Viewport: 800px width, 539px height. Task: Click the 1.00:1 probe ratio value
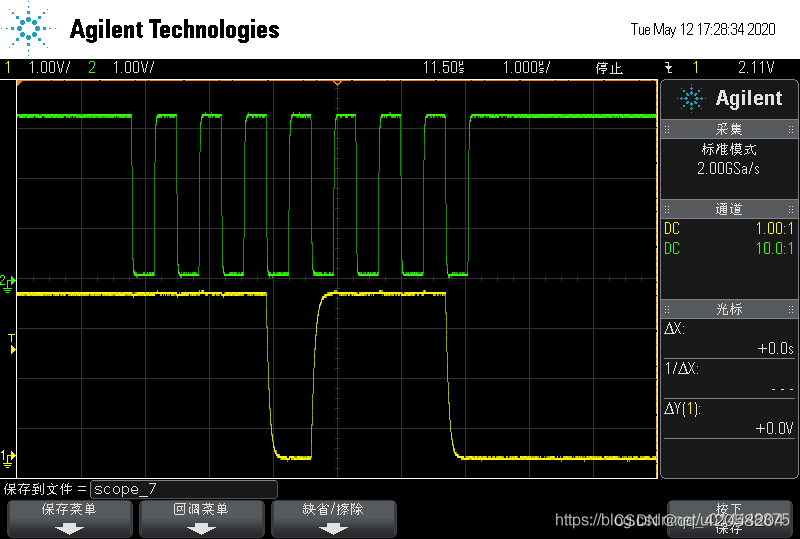[774, 228]
